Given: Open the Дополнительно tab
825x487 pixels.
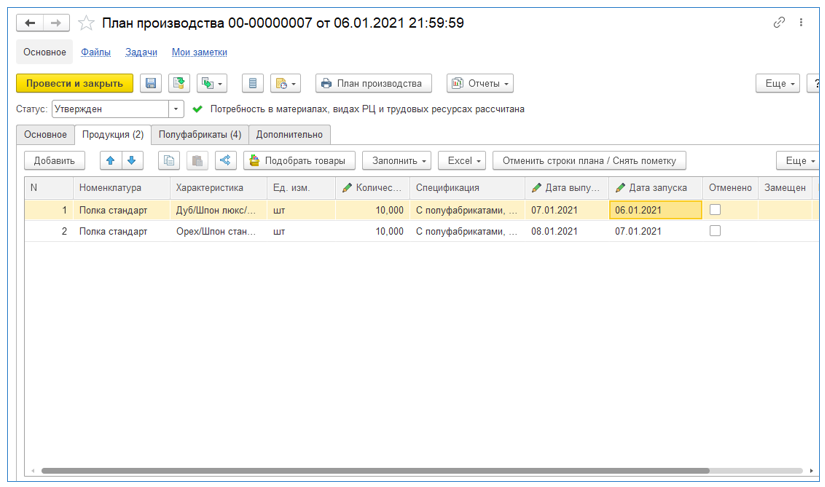Looking at the screenshot, I should click(x=289, y=134).
